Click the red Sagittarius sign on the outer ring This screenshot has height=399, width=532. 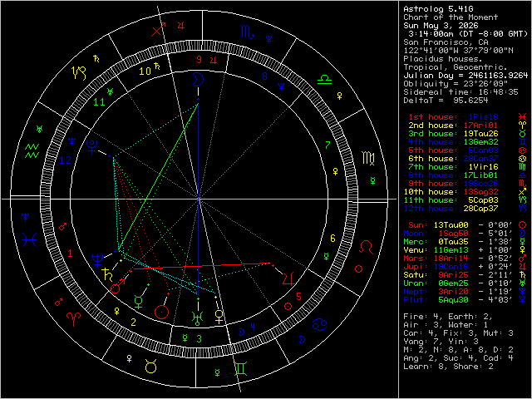pyautogui.click(x=158, y=29)
